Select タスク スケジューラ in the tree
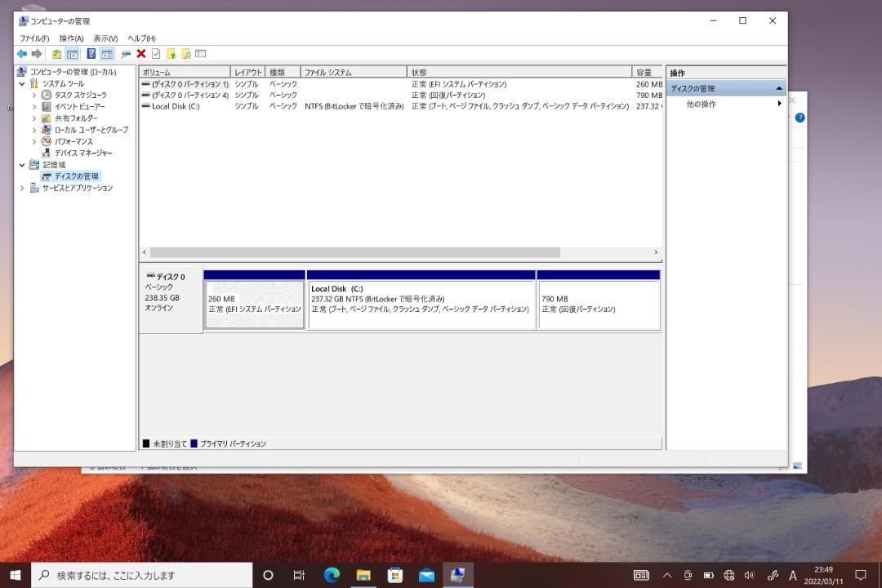The image size is (882, 588). point(80,95)
